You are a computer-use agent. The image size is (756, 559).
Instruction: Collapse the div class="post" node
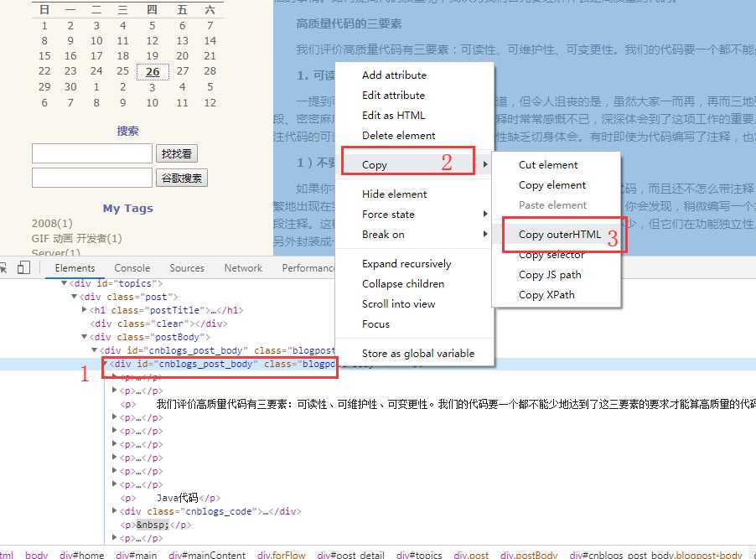tap(75, 297)
